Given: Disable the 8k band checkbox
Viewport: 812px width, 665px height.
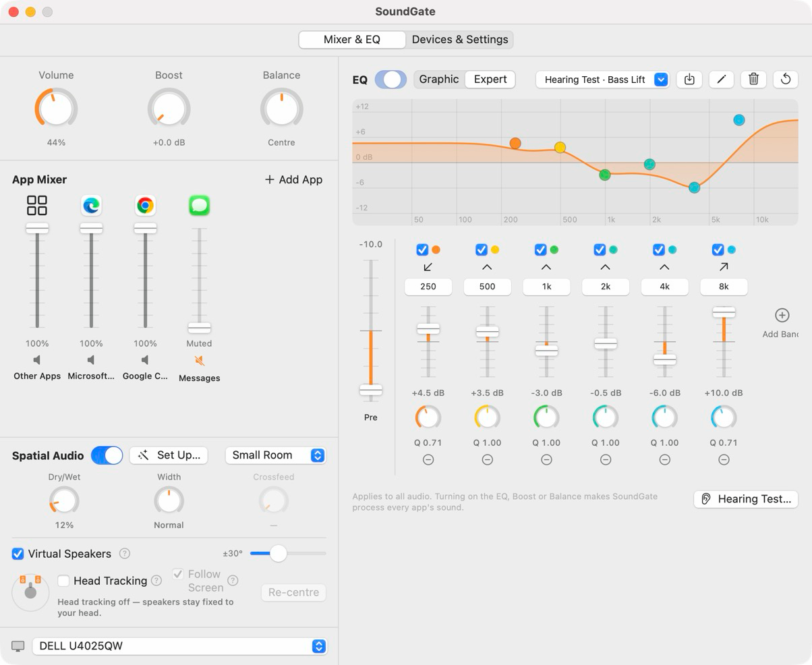Looking at the screenshot, I should (x=718, y=250).
